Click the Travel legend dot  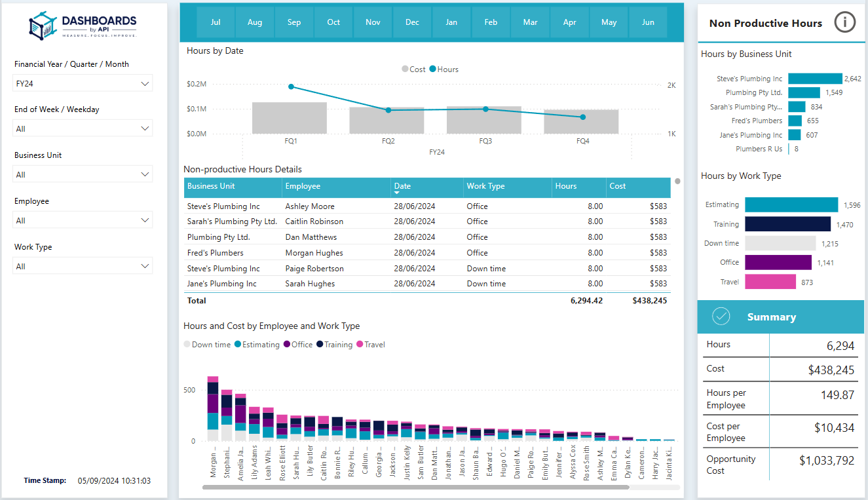(x=360, y=345)
